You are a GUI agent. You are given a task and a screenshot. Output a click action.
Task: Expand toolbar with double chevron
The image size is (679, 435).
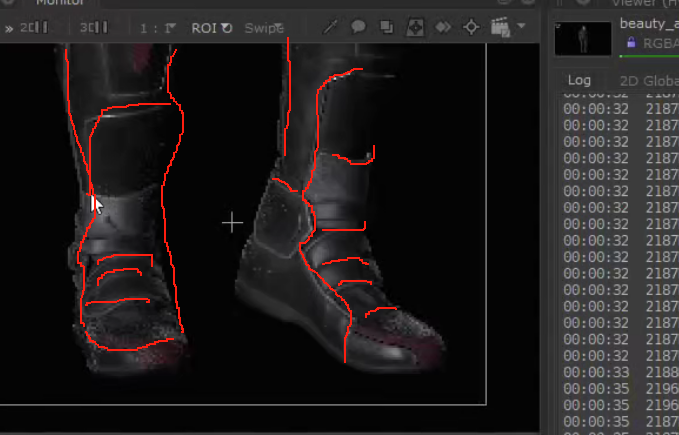pyautogui.click(x=7, y=28)
